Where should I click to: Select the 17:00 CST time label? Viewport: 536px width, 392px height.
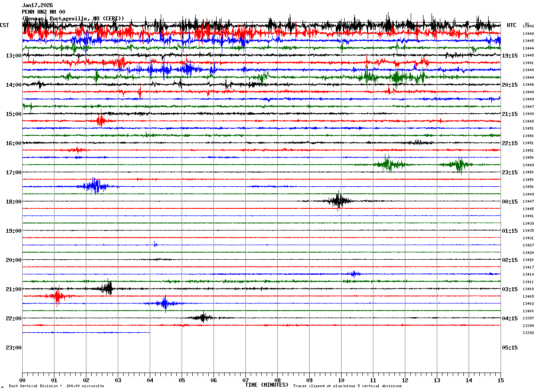[x=14, y=173]
